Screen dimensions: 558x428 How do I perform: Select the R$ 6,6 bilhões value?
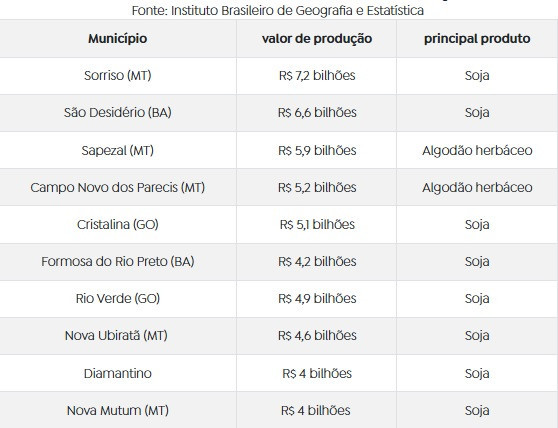[317, 112]
